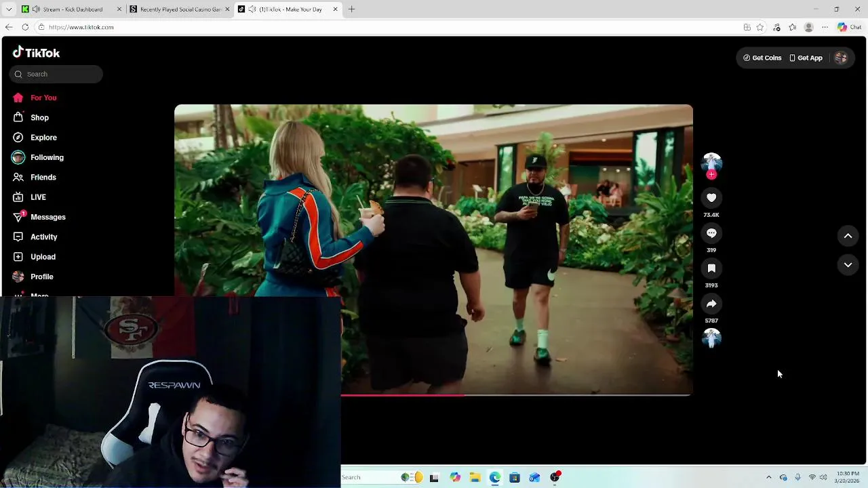This screenshot has height=488, width=868.
Task: Like the video with the heart icon
Action: (x=711, y=198)
